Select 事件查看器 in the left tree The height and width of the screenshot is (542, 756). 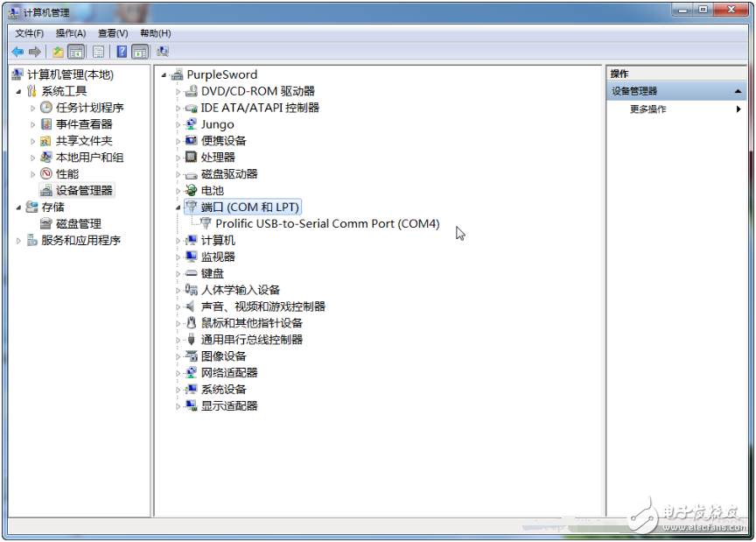(84, 124)
